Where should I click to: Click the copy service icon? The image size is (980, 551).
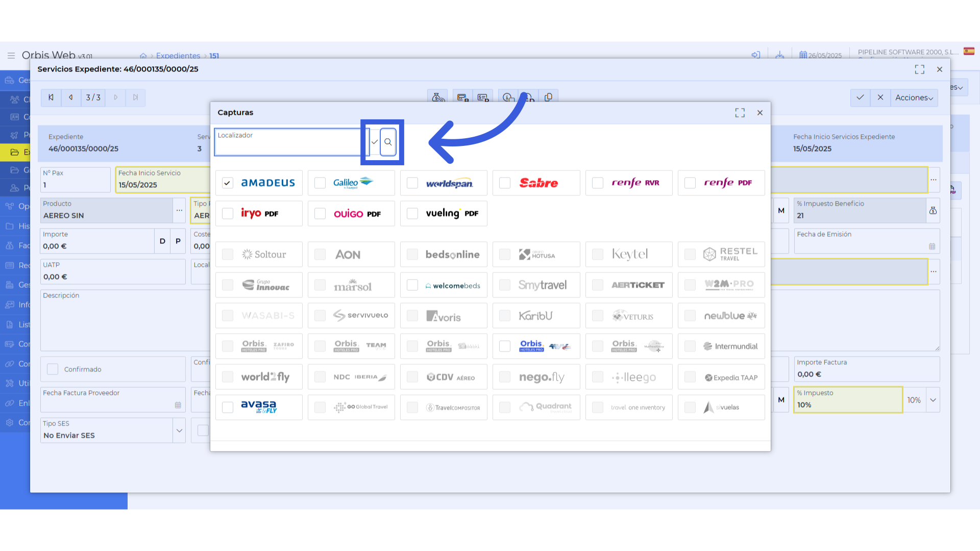pos(548,97)
